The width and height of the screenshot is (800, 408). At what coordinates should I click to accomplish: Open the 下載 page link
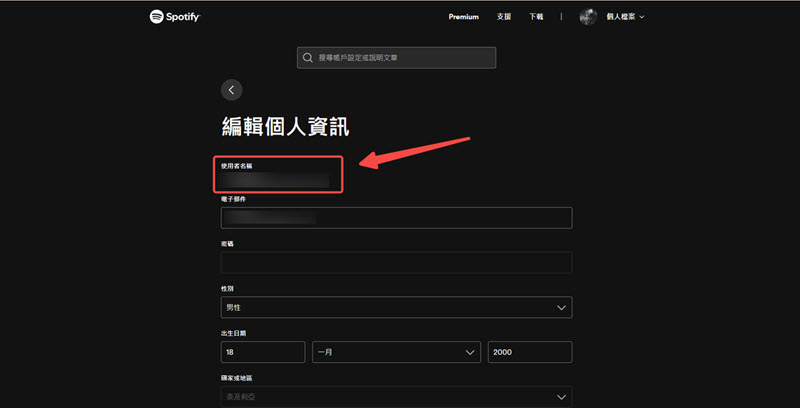536,17
